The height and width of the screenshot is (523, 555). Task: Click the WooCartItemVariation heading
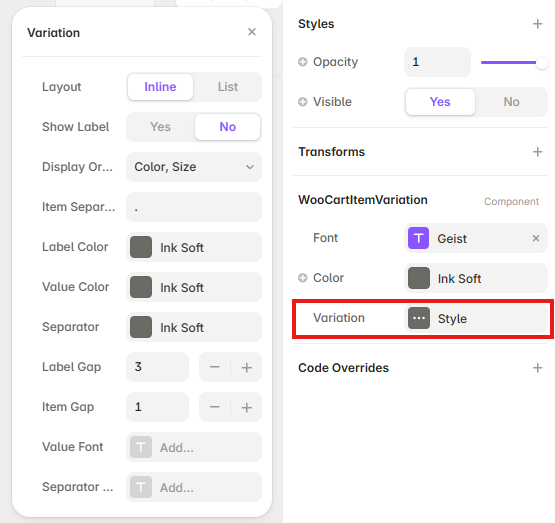point(363,200)
